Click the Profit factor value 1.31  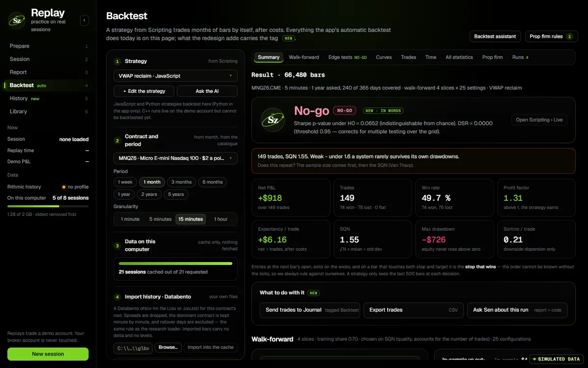tap(513, 198)
